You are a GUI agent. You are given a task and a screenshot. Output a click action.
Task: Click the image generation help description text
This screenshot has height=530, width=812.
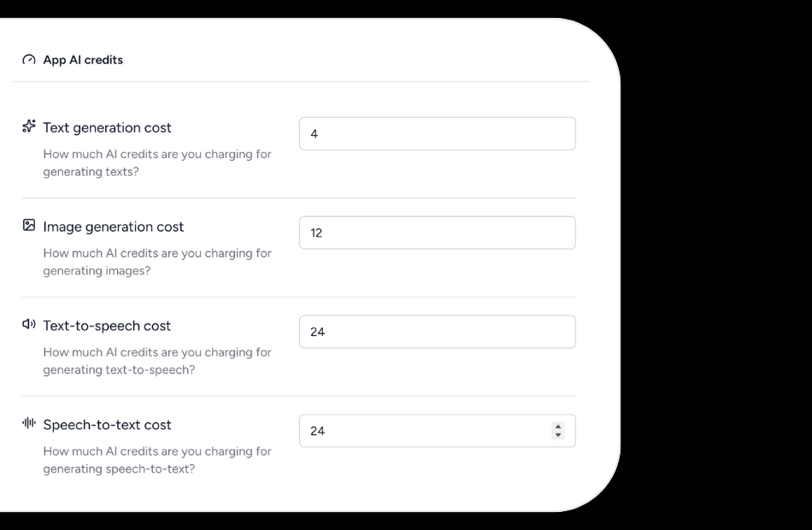coord(156,262)
